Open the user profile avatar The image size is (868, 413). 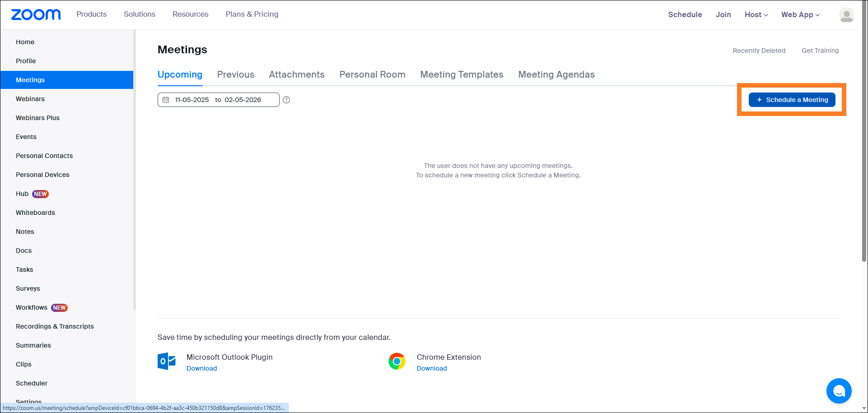[x=846, y=15]
